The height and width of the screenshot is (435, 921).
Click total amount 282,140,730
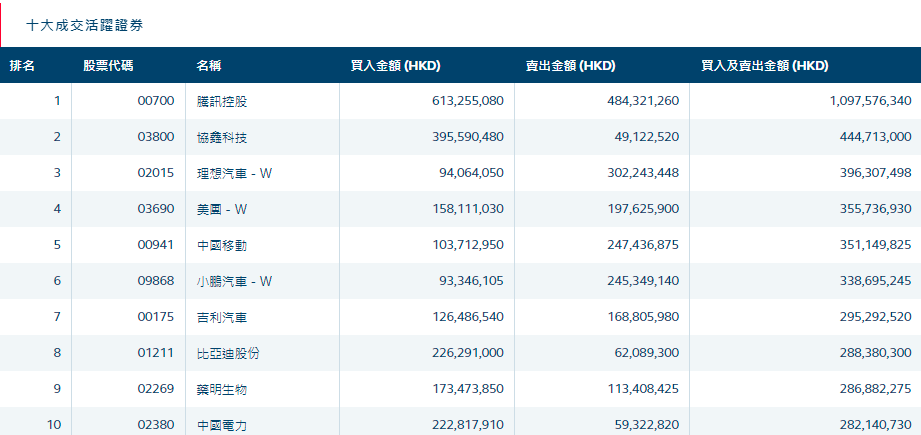[x=876, y=425]
